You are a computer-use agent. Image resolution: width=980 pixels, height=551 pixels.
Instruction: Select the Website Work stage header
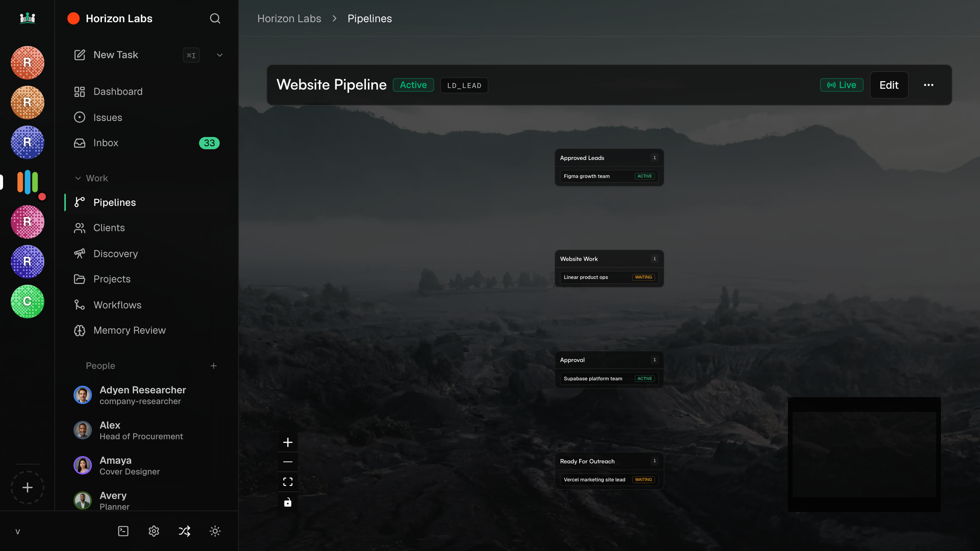(x=609, y=259)
